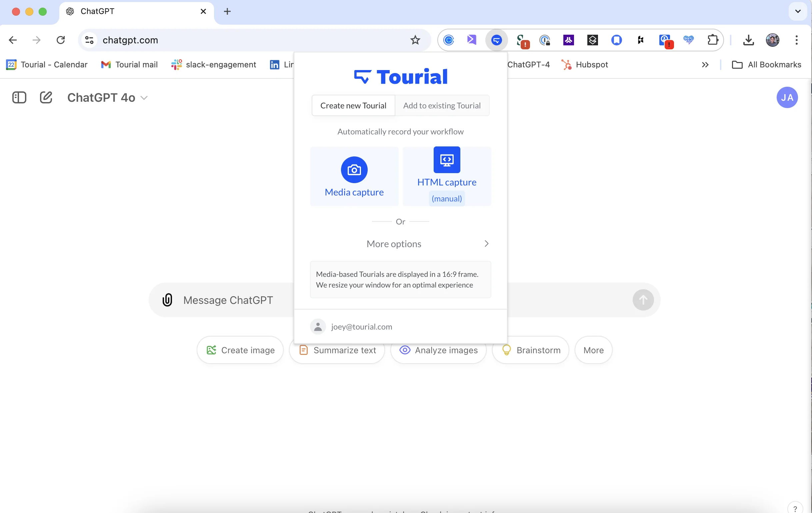The width and height of the screenshot is (812, 513).
Task: Select the ChatGPT browser tab
Action: 137,11
